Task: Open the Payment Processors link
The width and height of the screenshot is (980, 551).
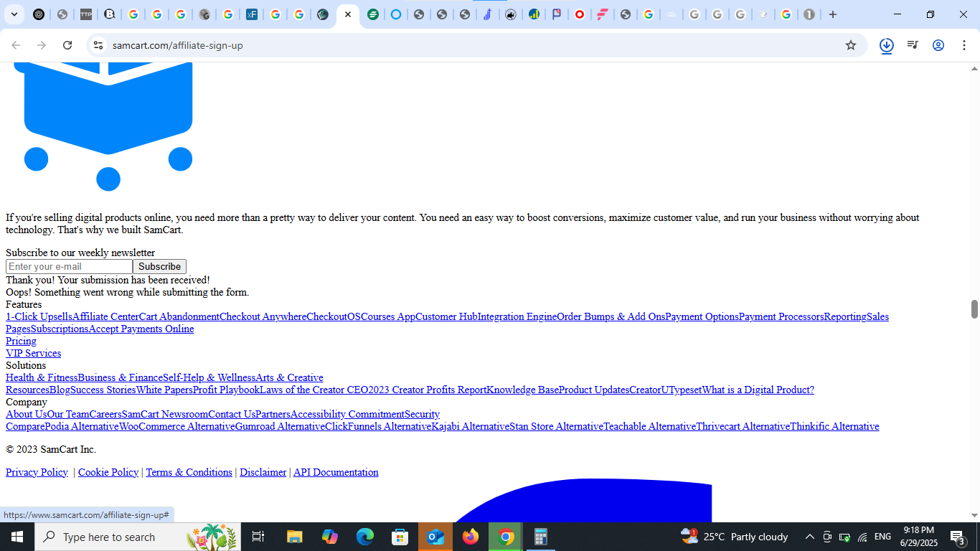Action: tap(781, 316)
